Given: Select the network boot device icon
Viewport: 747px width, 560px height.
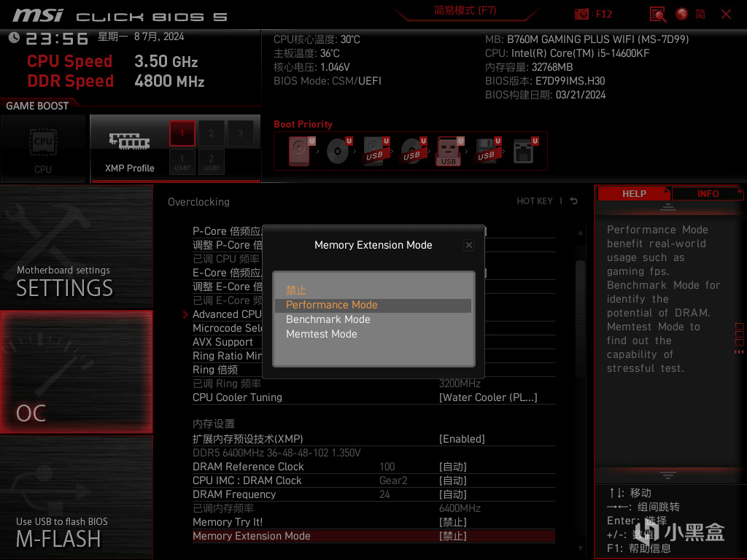Looking at the screenshot, I should [525, 151].
